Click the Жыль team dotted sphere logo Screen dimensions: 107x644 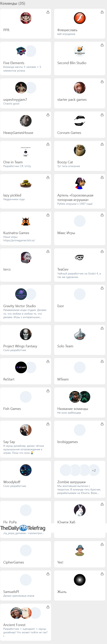[80, 580]
